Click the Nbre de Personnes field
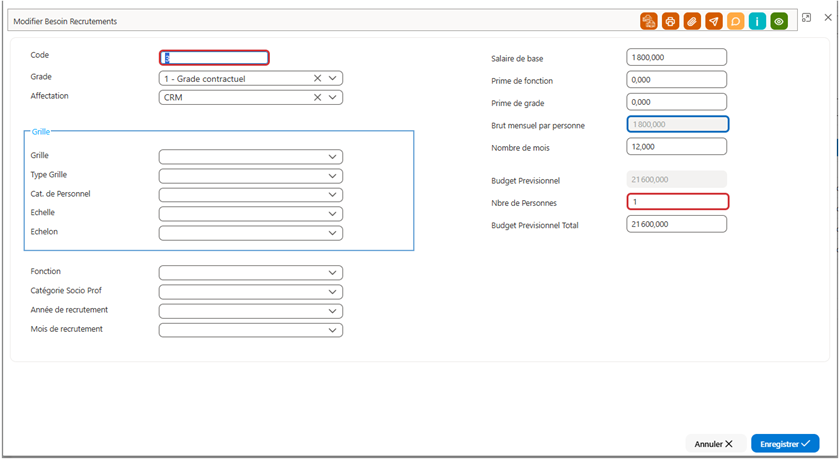The image size is (840, 460). coord(678,202)
